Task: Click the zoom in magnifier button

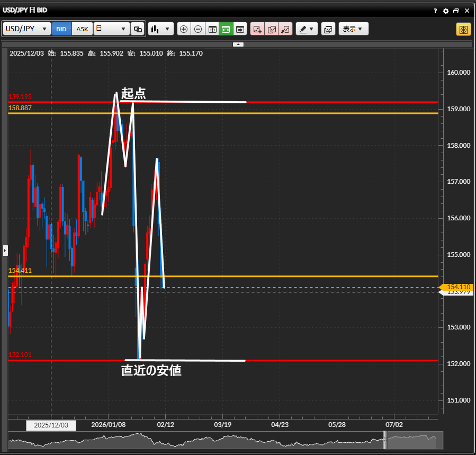Action: coord(184,29)
